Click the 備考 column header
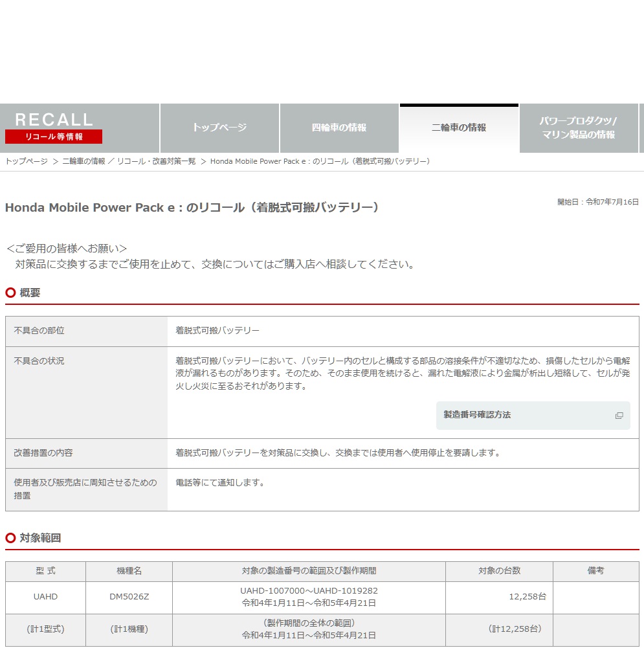This screenshot has height=670, width=644. point(595,571)
